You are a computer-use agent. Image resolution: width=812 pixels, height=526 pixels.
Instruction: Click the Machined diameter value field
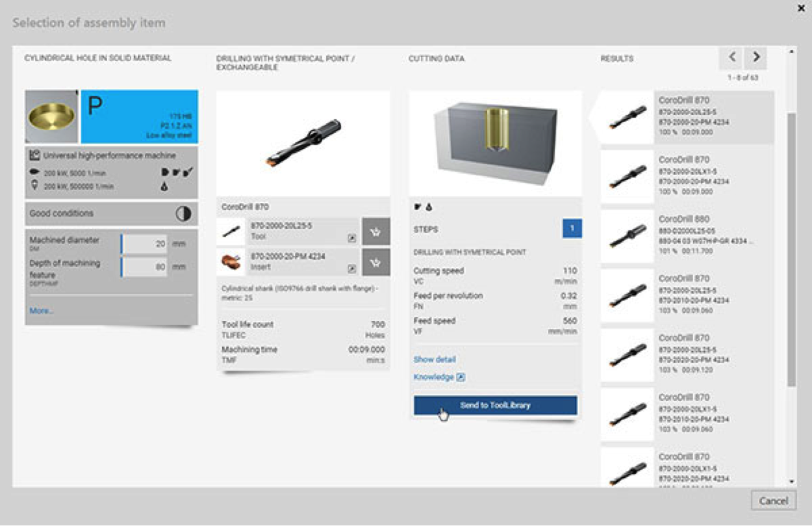(144, 244)
